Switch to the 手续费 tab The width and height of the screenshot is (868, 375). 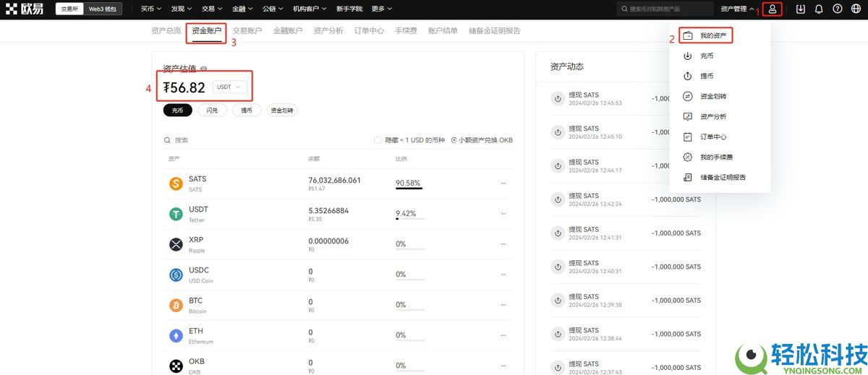(406, 31)
